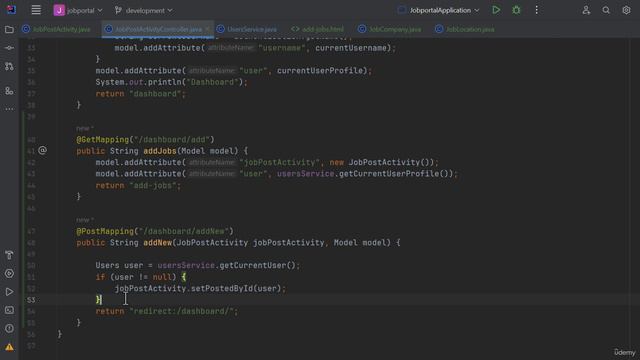Switch to JobLocation.java tab
Image resolution: width=640 pixels, height=360 pixels.
(x=465, y=29)
